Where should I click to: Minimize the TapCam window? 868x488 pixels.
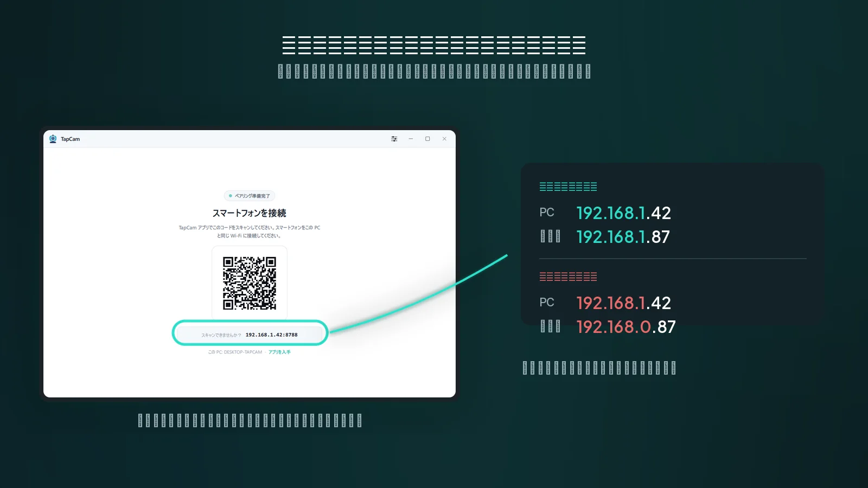tap(411, 139)
